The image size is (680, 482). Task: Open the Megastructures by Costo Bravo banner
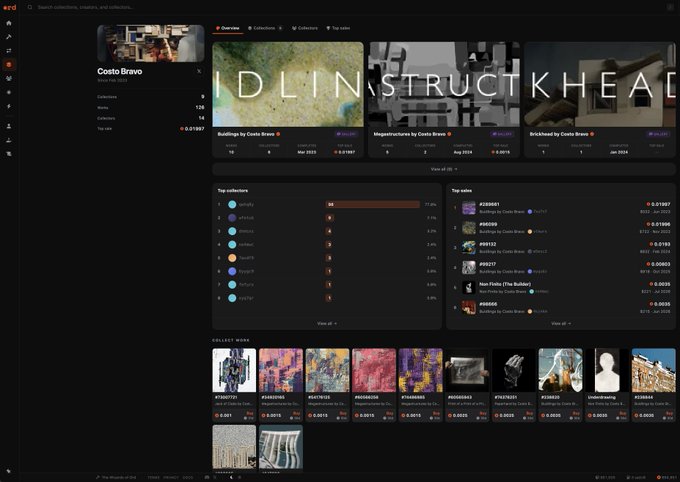444,84
